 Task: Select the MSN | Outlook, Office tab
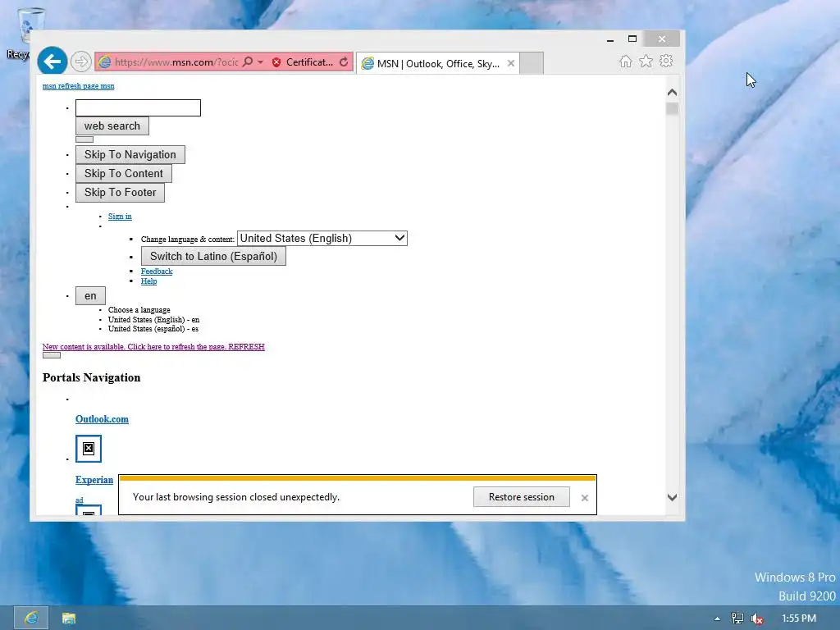(438, 63)
